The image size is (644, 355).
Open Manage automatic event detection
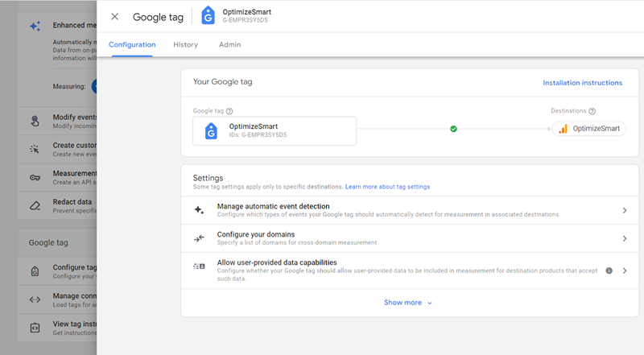click(410, 210)
